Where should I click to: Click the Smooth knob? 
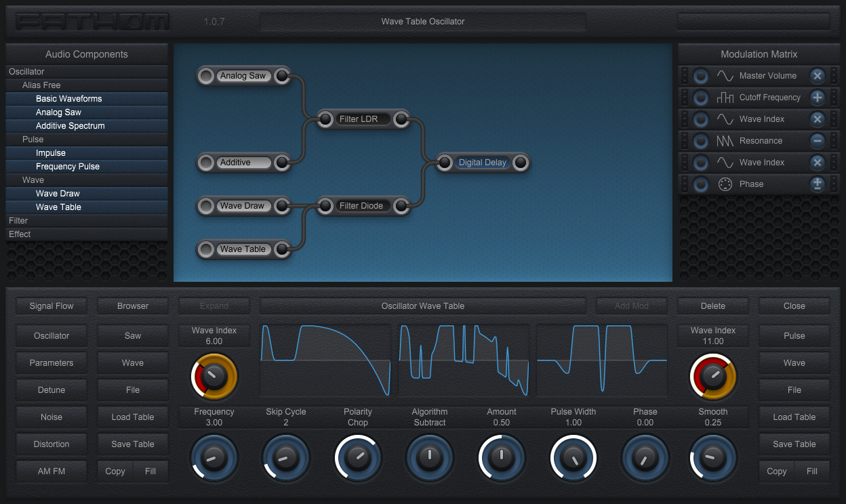point(713,457)
